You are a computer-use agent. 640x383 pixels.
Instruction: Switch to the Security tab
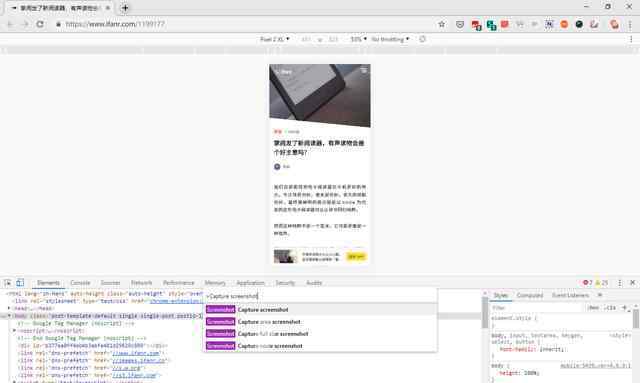pos(285,283)
